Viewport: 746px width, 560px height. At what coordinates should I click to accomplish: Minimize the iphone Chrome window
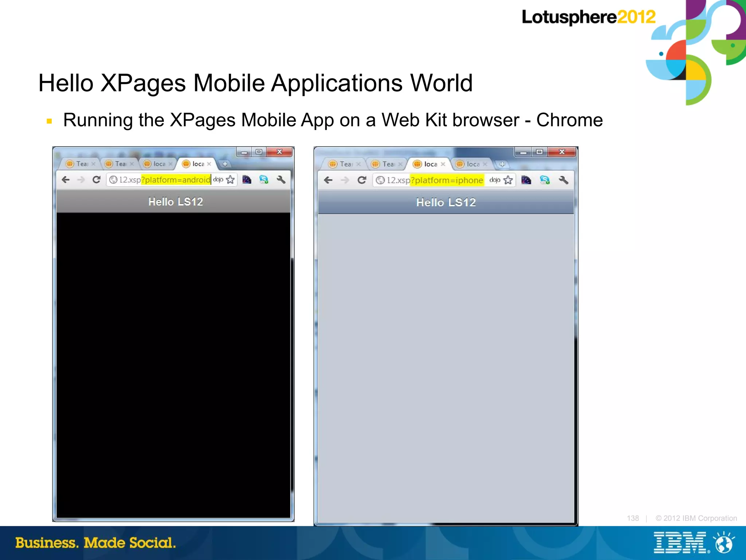(x=523, y=152)
